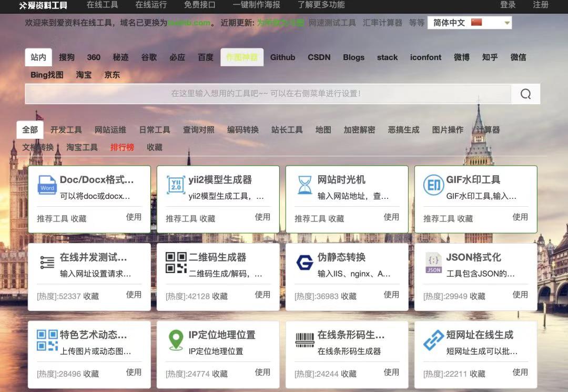Click the GIF水印工具 GIF icon

(433, 185)
